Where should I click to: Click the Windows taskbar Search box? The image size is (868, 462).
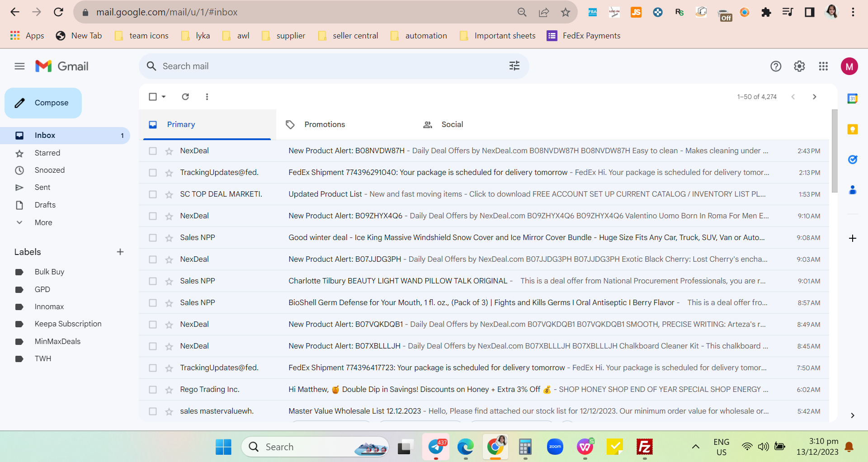click(x=316, y=447)
